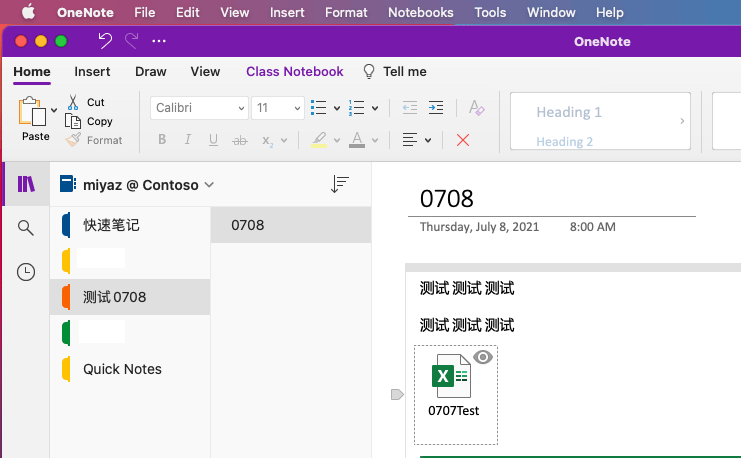
Task: Apply the font color button
Action: (357, 140)
